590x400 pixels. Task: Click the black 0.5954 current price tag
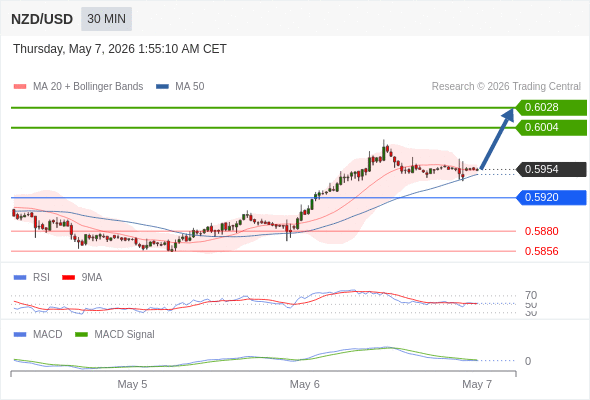point(551,169)
